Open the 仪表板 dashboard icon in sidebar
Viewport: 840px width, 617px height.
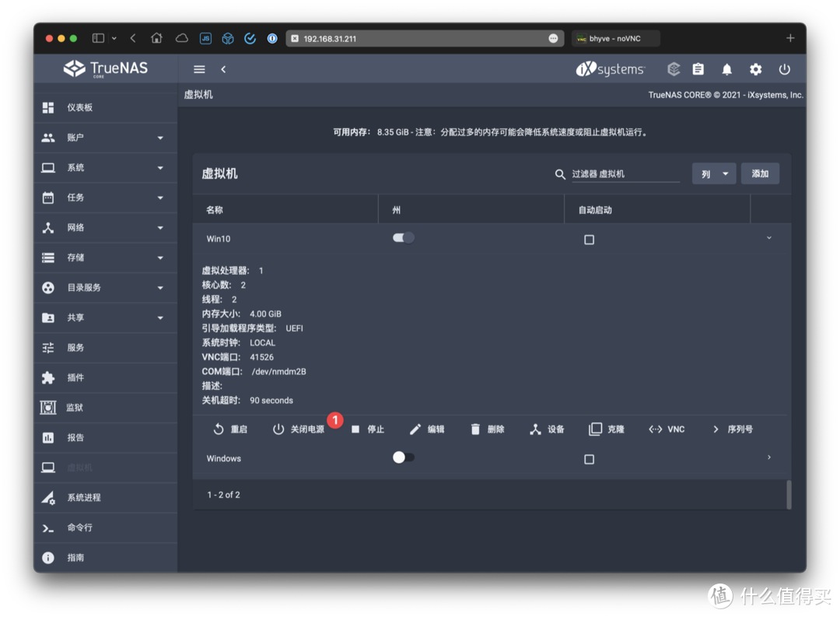click(x=48, y=107)
